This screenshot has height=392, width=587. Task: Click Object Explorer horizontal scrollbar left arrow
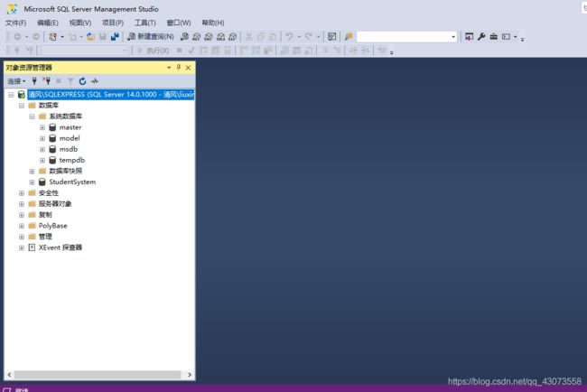tap(9, 375)
